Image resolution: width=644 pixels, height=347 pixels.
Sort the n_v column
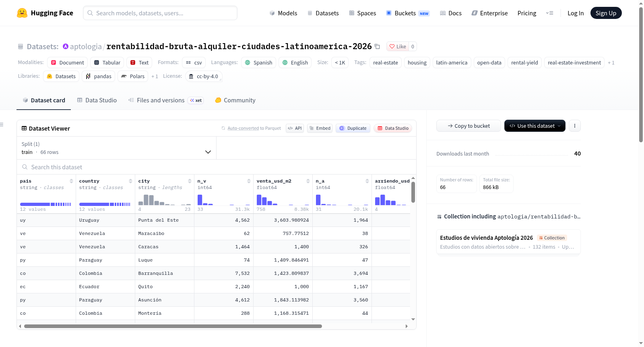249,181
